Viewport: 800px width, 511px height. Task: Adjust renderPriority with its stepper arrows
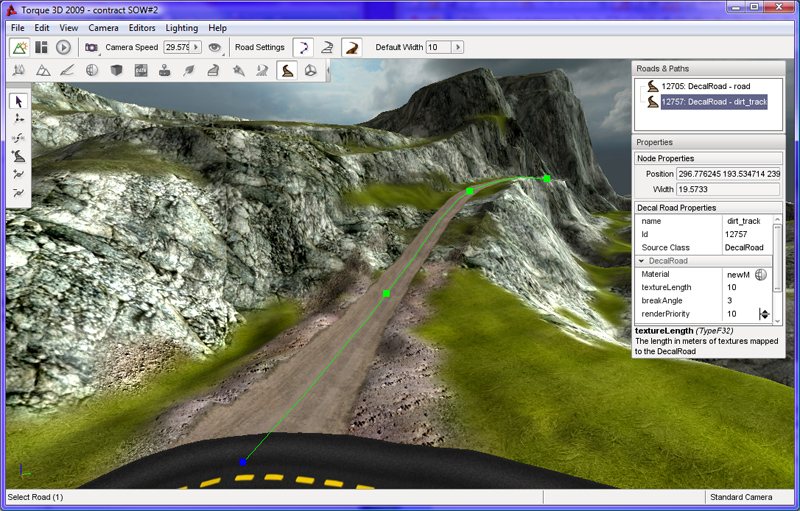click(765, 314)
